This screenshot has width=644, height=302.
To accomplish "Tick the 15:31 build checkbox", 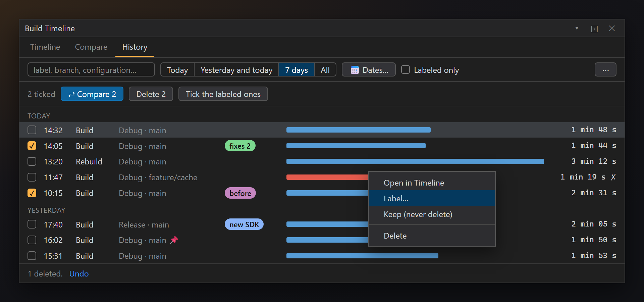I will click(32, 256).
